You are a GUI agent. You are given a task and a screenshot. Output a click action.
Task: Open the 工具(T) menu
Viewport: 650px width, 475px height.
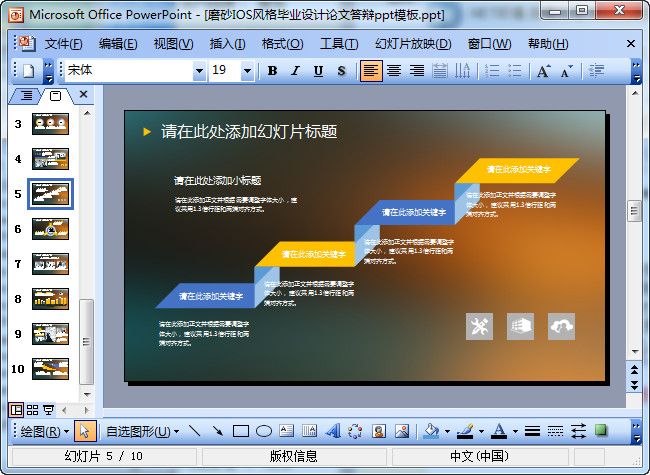coord(339,44)
